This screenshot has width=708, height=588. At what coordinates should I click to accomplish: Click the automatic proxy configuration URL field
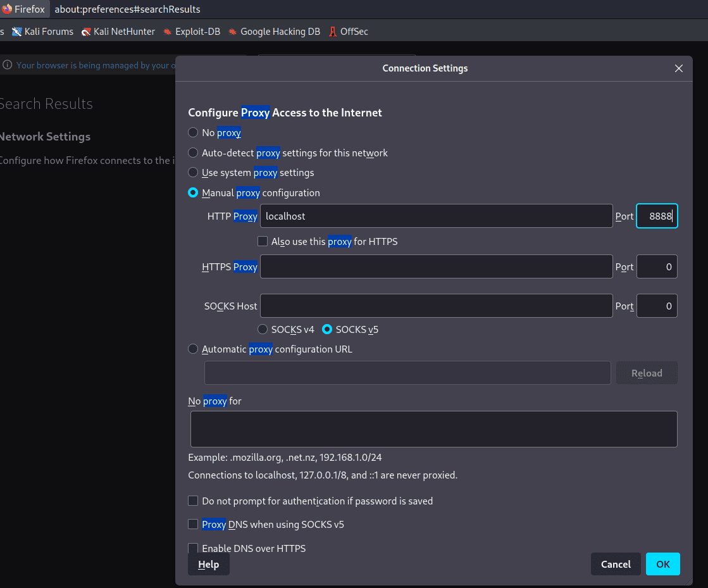(407, 373)
